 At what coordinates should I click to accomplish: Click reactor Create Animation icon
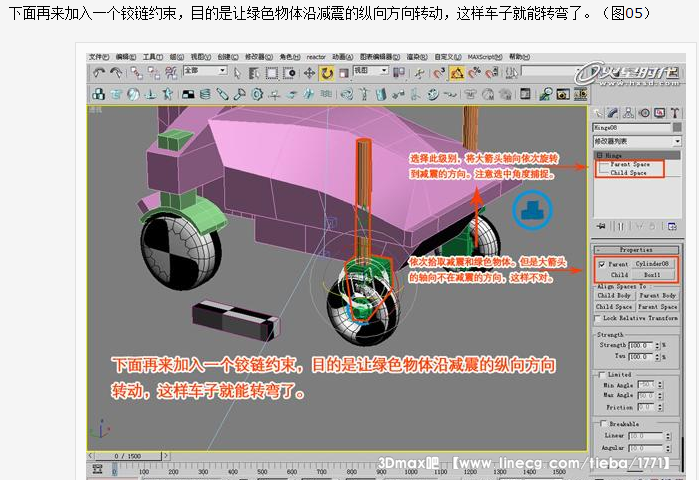click(580, 94)
